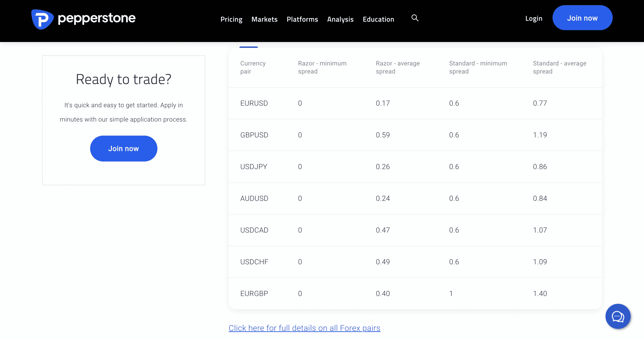Click AUDUSD Standard average spread 0.84

pyautogui.click(x=540, y=198)
